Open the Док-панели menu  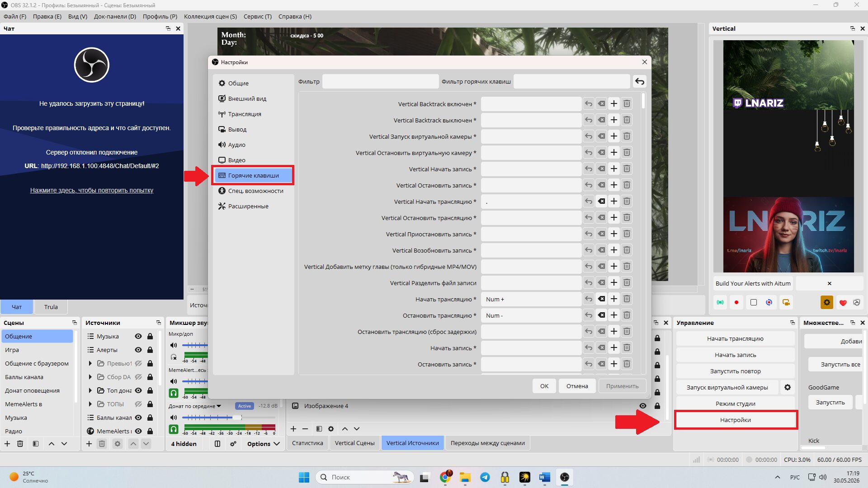pyautogui.click(x=115, y=16)
